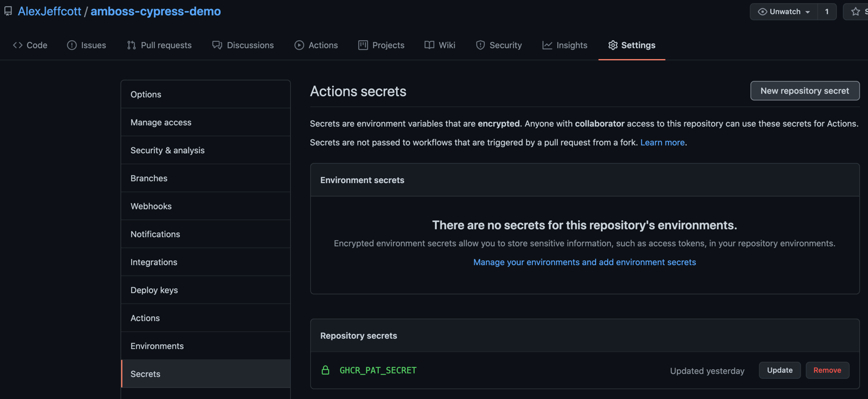Select Options in settings sidebar
868x399 pixels.
206,94
